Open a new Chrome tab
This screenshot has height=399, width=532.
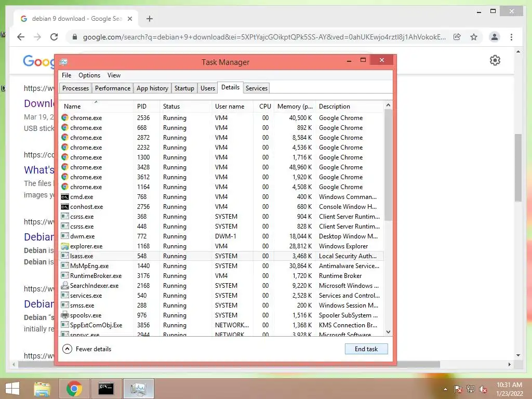[150, 19]
